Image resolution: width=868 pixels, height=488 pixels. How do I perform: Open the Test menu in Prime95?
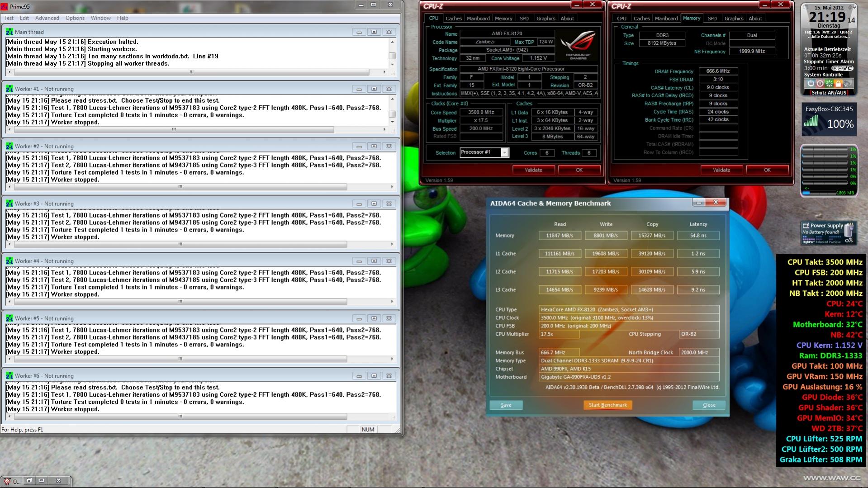click(x=9, y=18)
